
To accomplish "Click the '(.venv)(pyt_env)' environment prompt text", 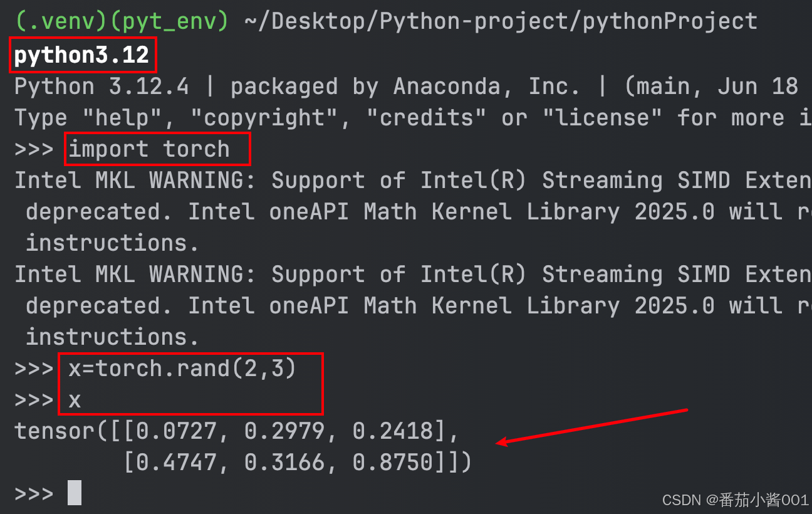I will pyautogui.click(x=121, y=22).
